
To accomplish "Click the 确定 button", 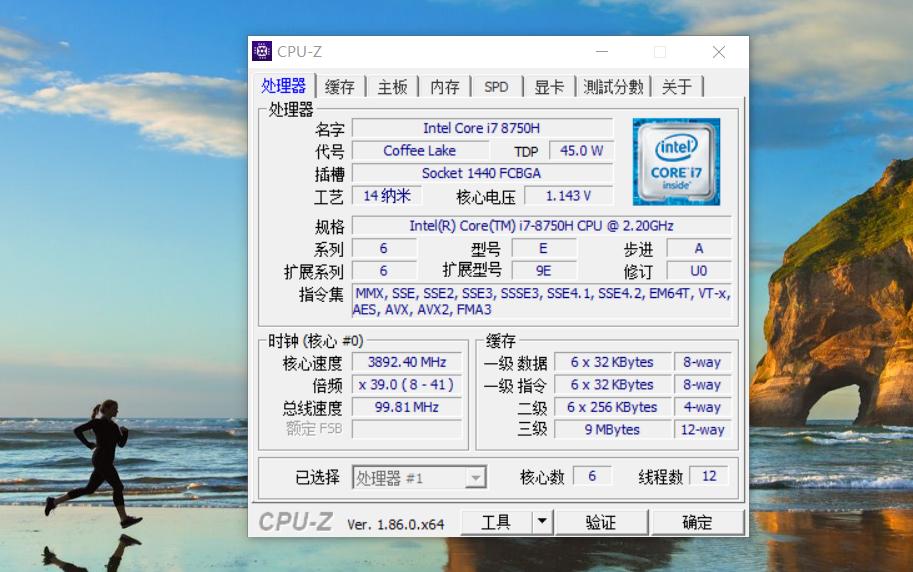I will click(x=698, y=522).
